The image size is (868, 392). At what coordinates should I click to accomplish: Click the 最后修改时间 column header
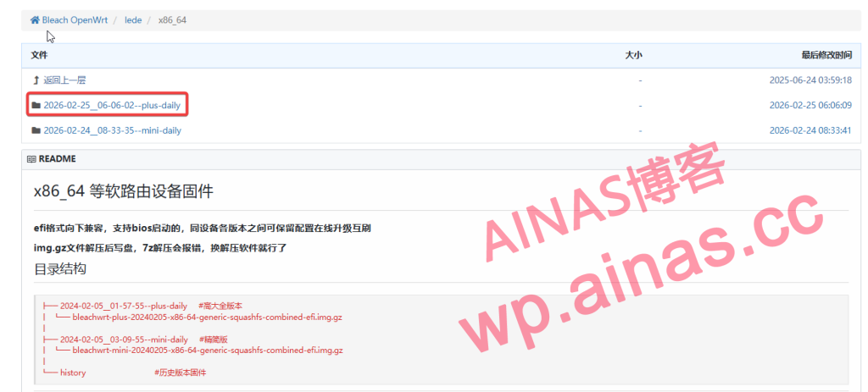pyautogui.click(x=826, y=55)
